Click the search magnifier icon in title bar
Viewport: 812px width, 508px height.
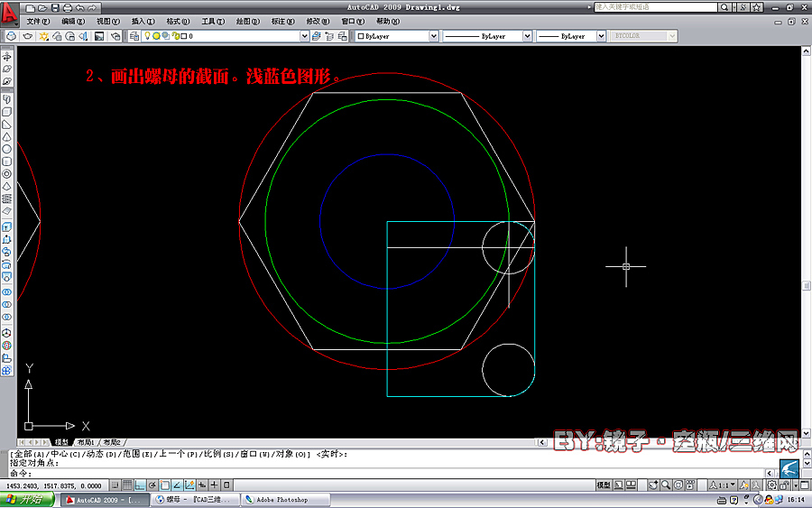724,7
